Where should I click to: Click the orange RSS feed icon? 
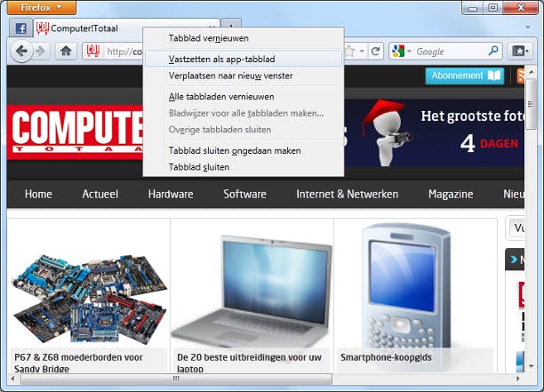click(520, 76)
